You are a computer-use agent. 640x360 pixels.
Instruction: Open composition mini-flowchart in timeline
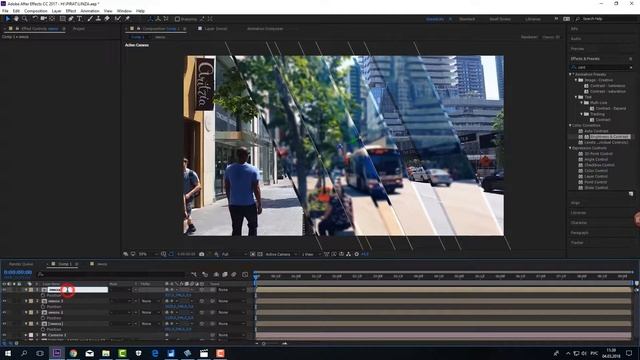(x=194, y=275)
